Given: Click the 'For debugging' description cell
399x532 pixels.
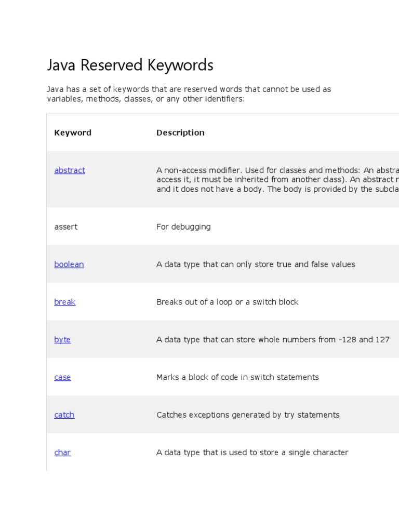Looking at the screenshot, I should 183,227.
